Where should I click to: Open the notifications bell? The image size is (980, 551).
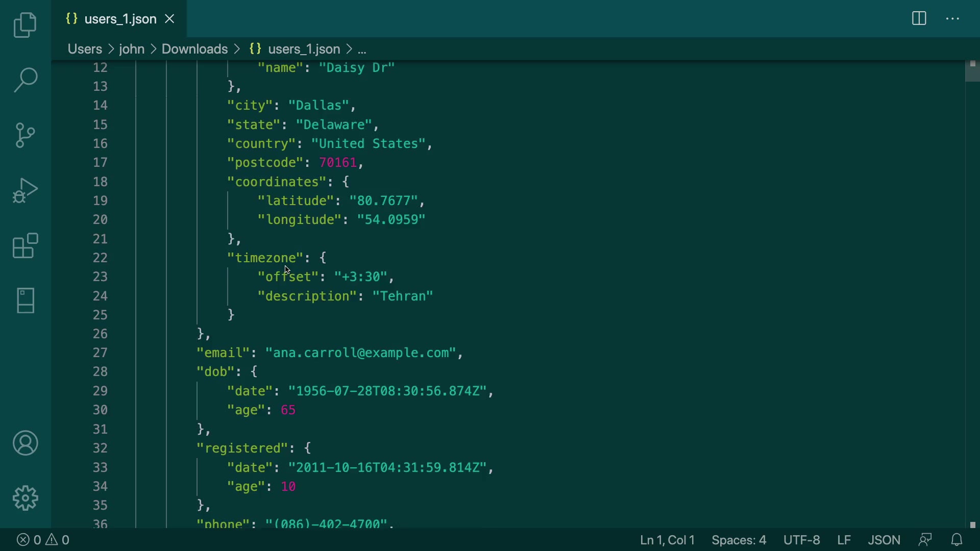pyautogui.click(x=957, y=540)
